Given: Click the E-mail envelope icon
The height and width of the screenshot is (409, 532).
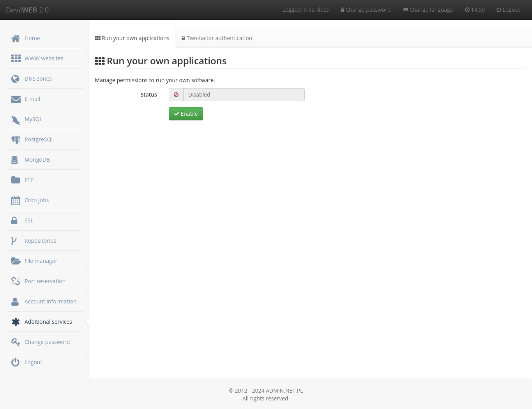Looking at the screenshot, I should [16, 99].
